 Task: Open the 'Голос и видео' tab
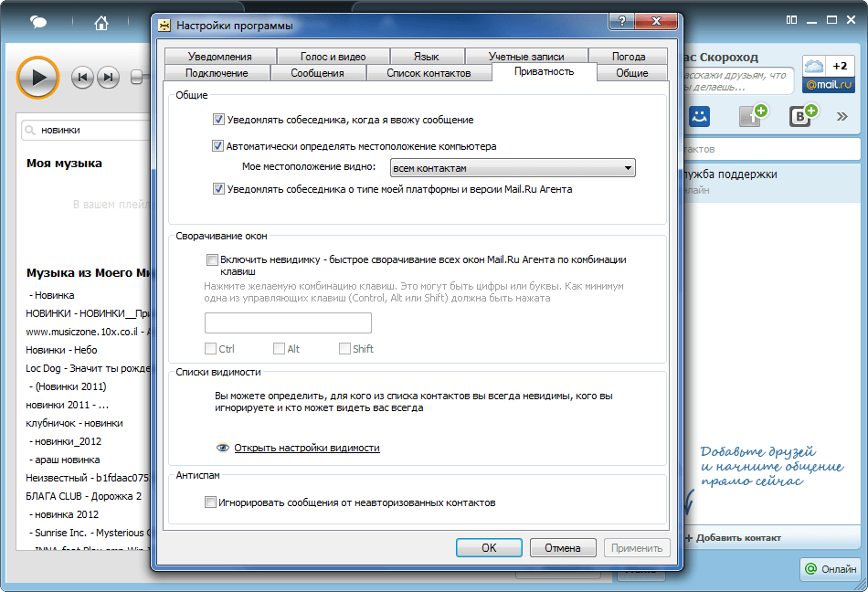pyautogui.click(x=333, y=57)
